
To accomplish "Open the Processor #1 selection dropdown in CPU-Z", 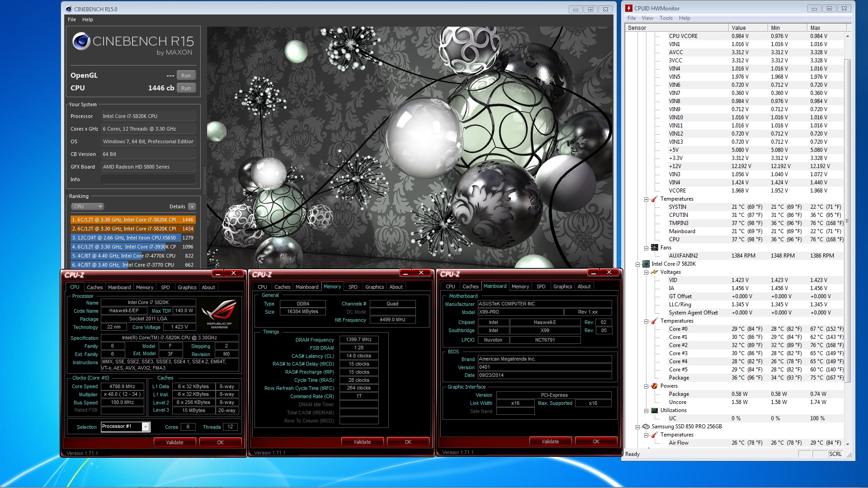I will (146, 427).
